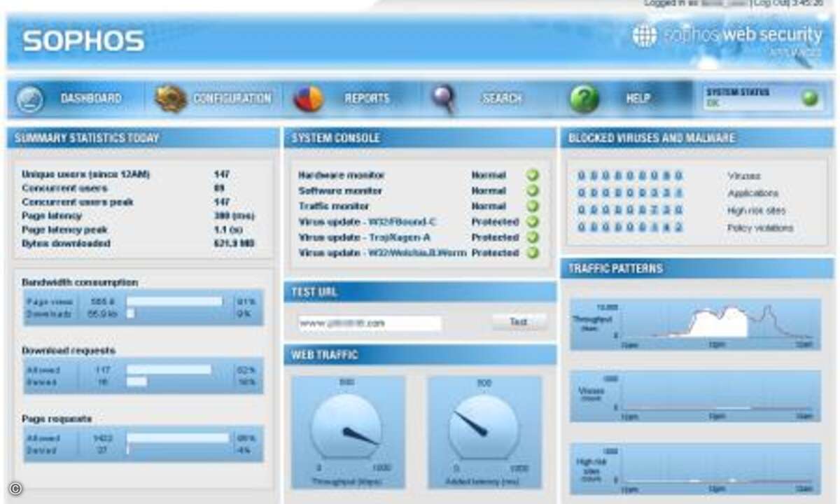840x504 pixels.
Task: Click the Throughput traffic pattern chart
Action: click(695, 324)
